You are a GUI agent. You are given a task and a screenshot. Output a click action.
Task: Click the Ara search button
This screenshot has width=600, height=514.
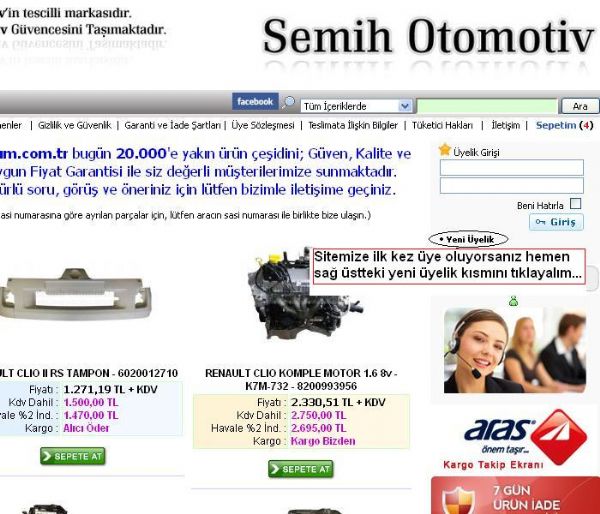pos(580,106)
